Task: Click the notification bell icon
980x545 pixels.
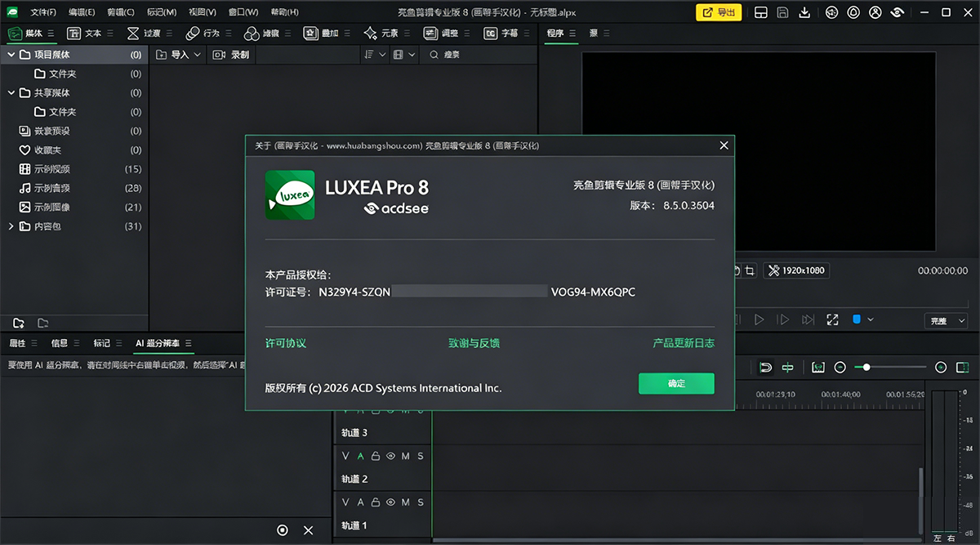Action: [853, 12]
